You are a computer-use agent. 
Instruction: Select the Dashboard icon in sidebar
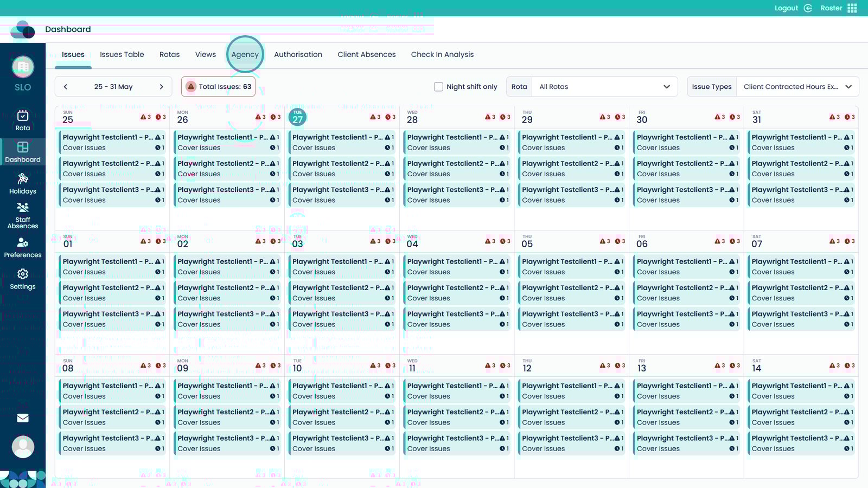tap(23, 147)
